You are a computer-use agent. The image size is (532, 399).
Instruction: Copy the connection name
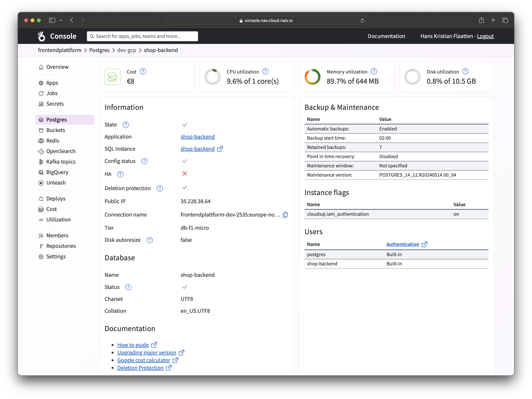285,215
